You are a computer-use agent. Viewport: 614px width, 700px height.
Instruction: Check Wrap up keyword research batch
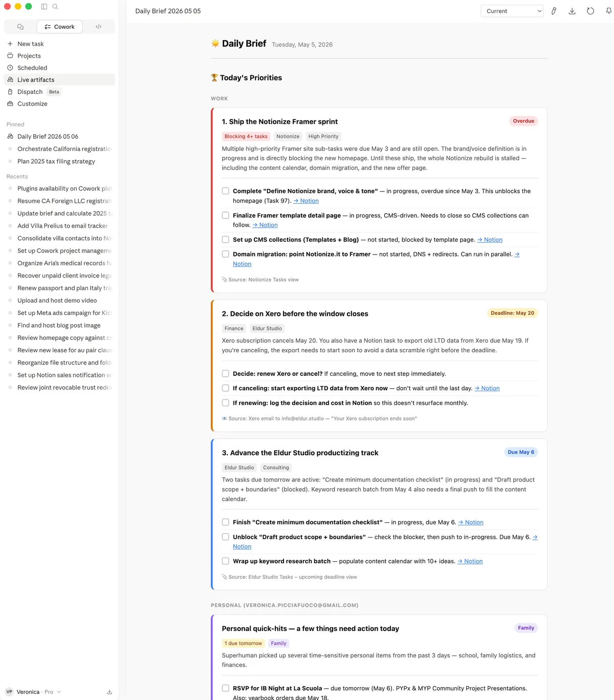226,561
